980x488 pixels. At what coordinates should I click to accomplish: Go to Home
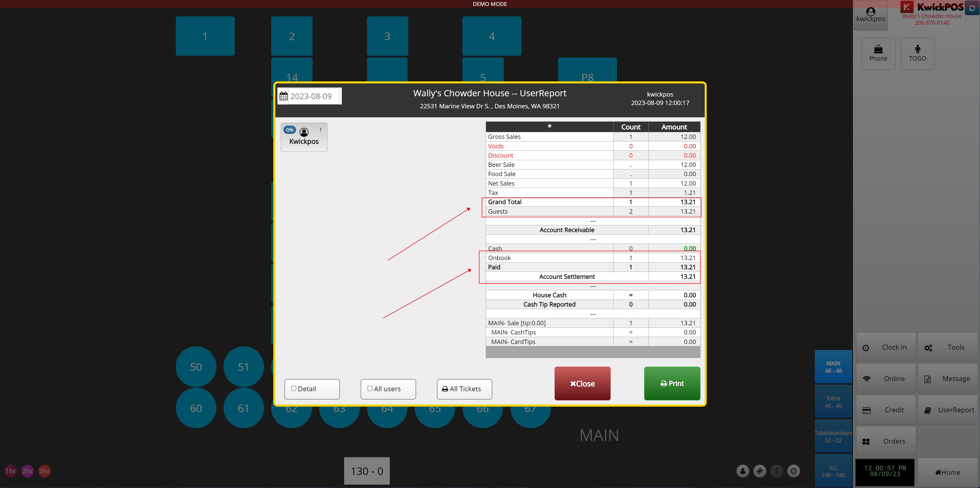948,472
